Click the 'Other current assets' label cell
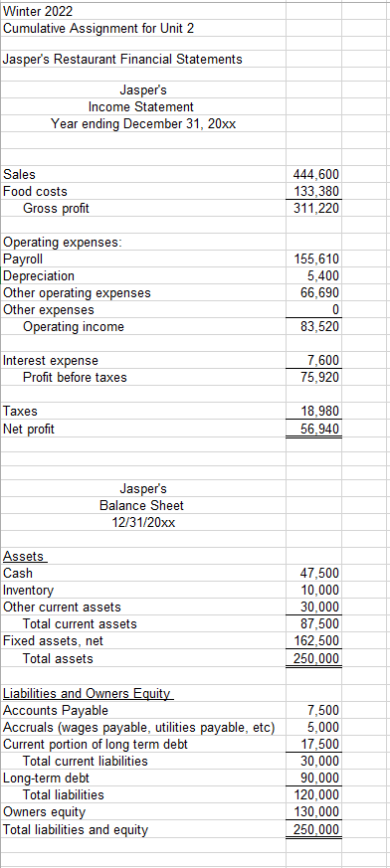This screenshot has height=868, width=390. point(143,608)
